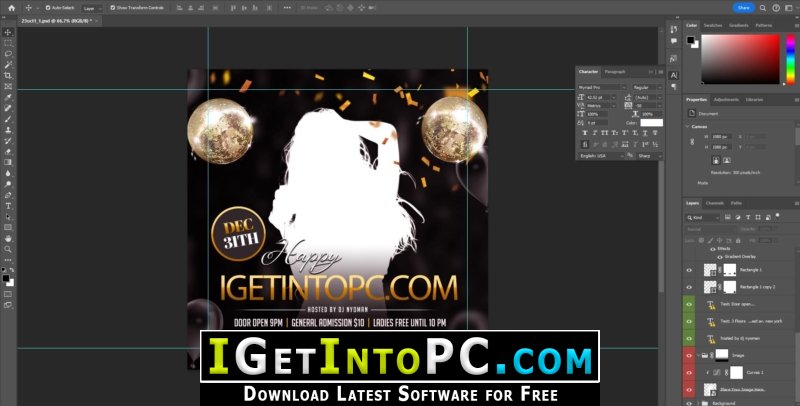Click the foreground color swatch in Color panel
The image size is (800, 406).
[690, 40]
